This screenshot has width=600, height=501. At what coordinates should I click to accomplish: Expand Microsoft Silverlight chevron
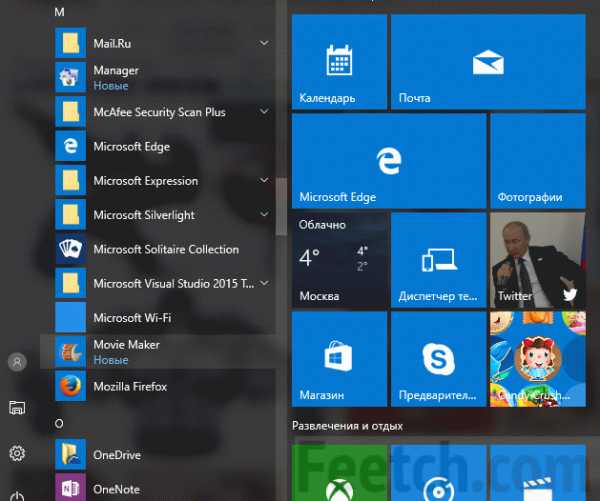(264, 214)
